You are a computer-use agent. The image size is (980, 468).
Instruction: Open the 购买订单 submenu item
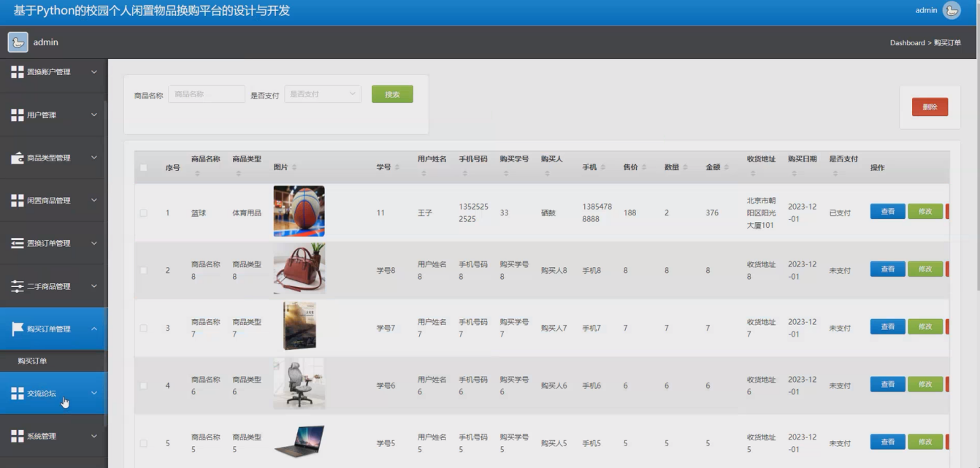coord(33,361)
